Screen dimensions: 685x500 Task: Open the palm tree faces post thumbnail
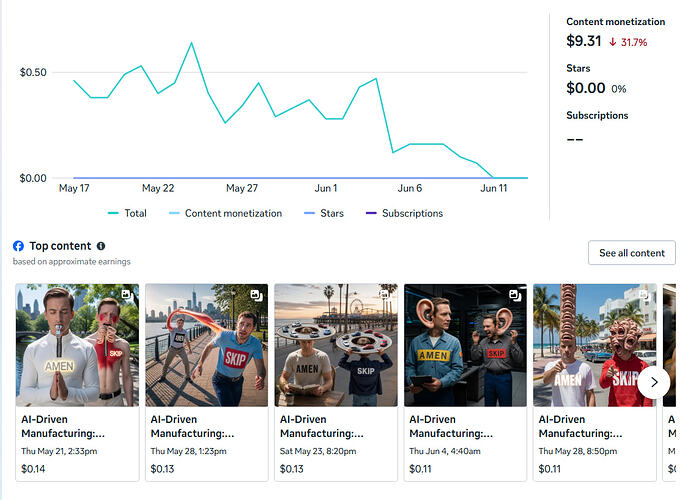coord(595,345)
